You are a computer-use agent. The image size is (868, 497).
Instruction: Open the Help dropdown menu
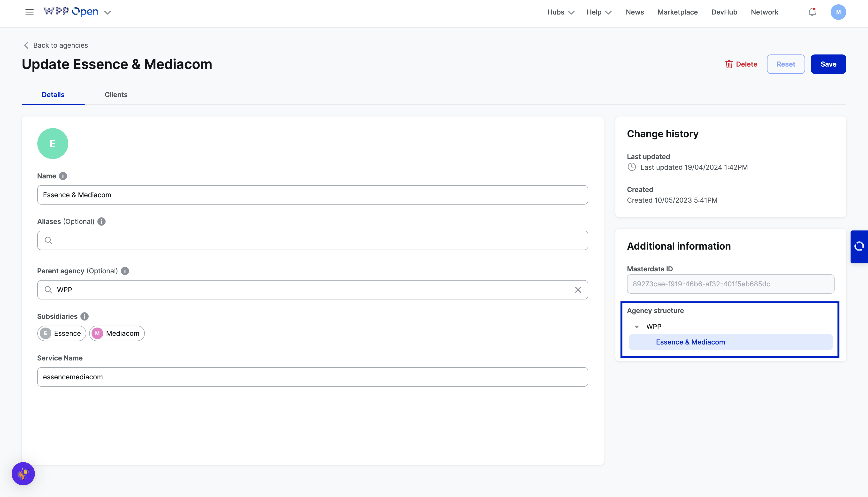(x=599, y=12)
